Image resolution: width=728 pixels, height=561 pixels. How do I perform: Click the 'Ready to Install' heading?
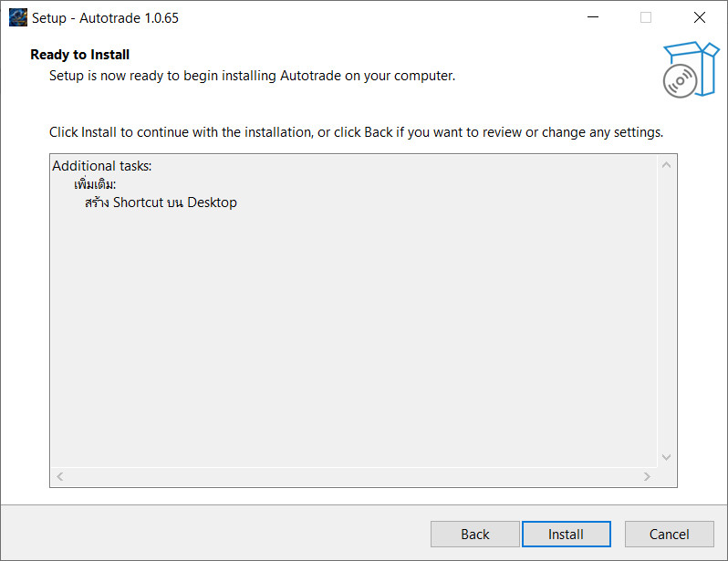pos(80,55)
